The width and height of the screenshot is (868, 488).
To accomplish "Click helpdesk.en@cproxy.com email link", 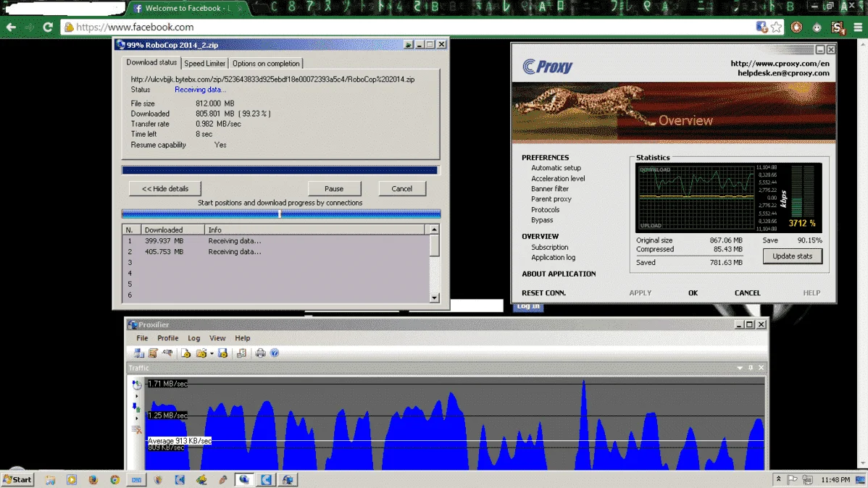I will tap(783, 73).
